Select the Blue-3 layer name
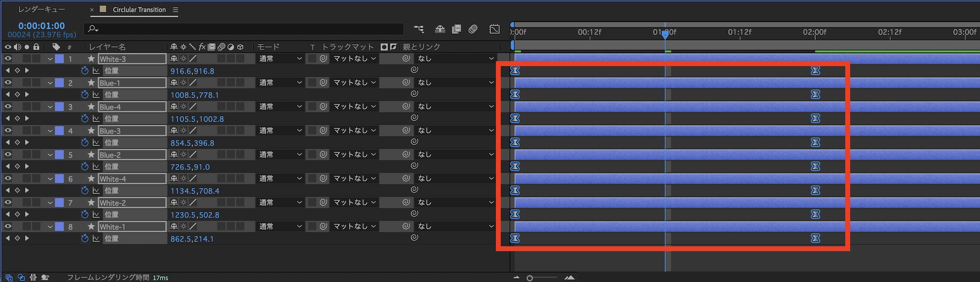980x282 pixels. [x=132, y=131]
